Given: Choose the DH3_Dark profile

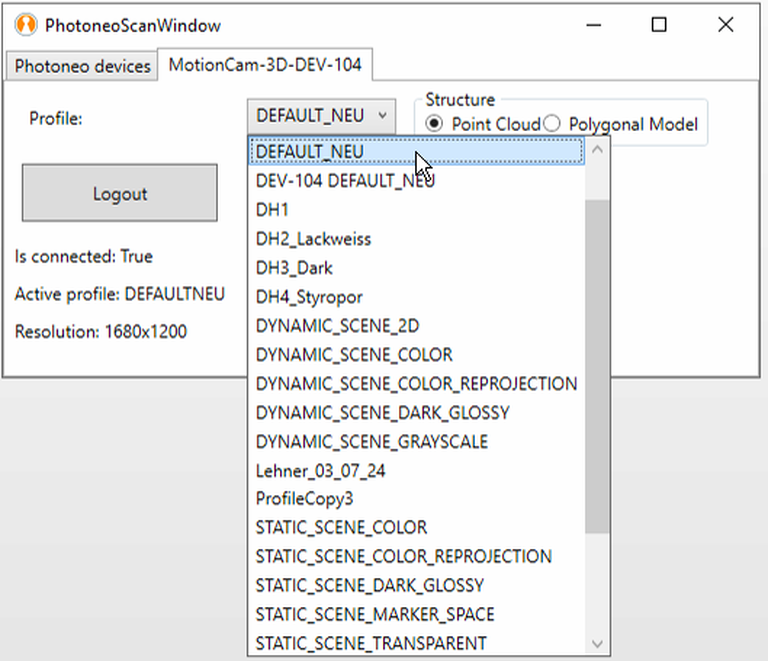Looking at the screenshot, I should [417, 268].
